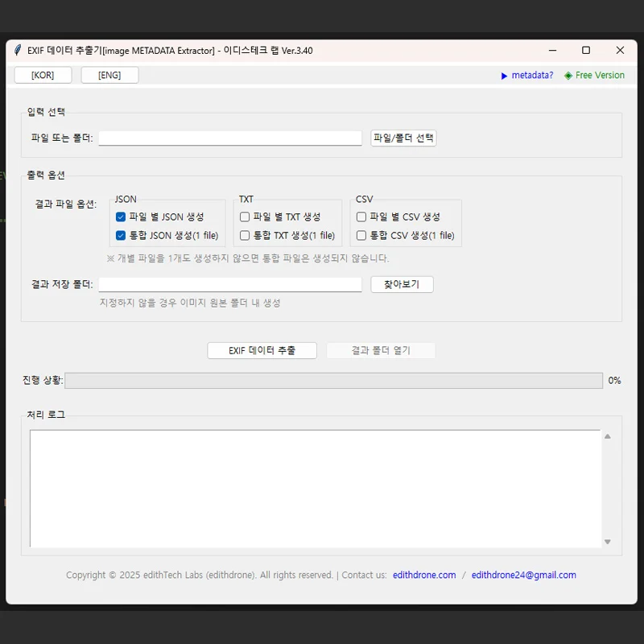This screenshot has height=644, width=644.
Task: Click the Python app icon in the title bar
Action: tap(17, 50)
